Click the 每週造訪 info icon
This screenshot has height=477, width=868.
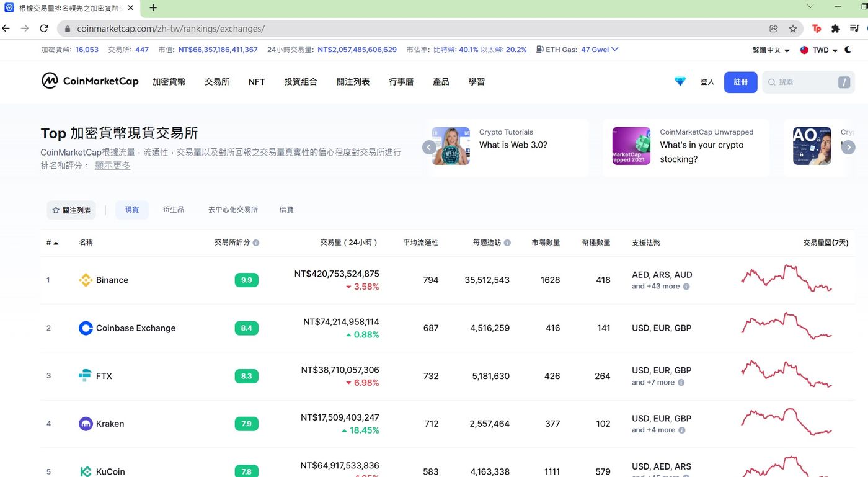[507, 243]
